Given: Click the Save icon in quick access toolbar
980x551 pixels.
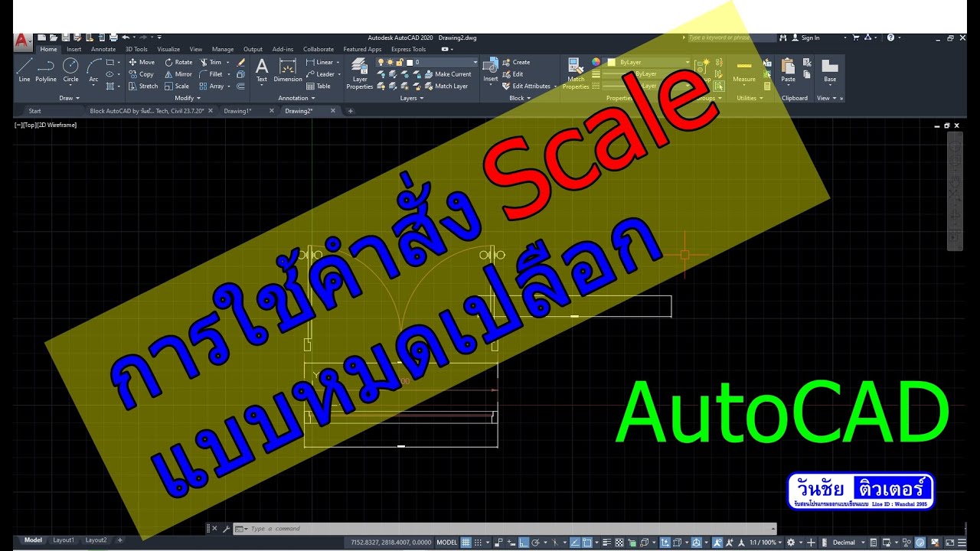Looking at the screenshot, I should tap(66, 37).
